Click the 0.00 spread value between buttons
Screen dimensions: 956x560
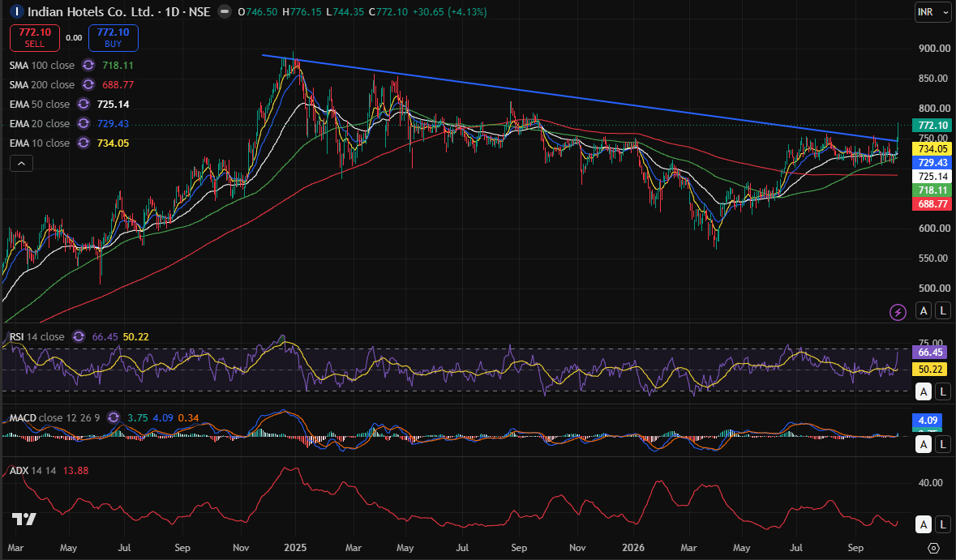74,38
